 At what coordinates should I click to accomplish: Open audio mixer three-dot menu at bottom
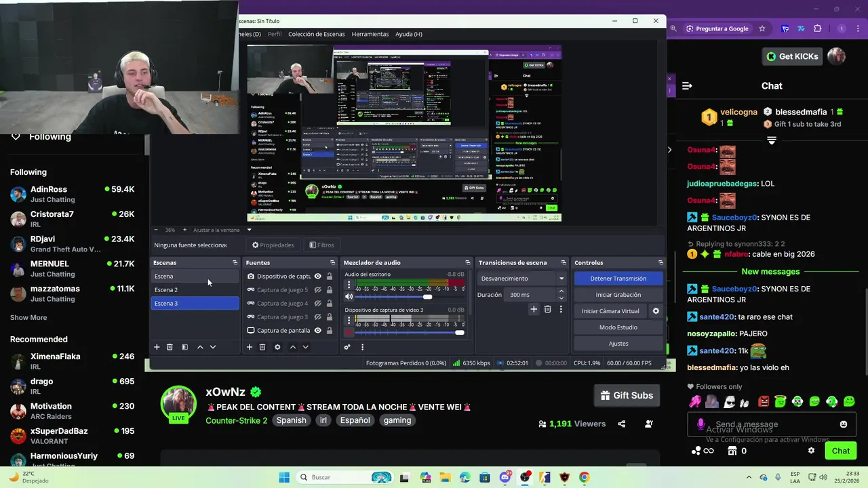(x=362, y=347)
